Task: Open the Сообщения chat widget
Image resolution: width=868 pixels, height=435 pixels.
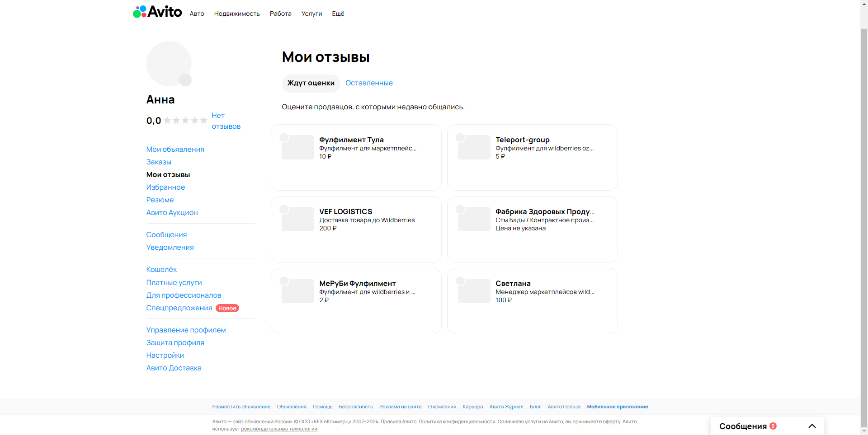Action: pyautogui.click(x=767, y=426)
